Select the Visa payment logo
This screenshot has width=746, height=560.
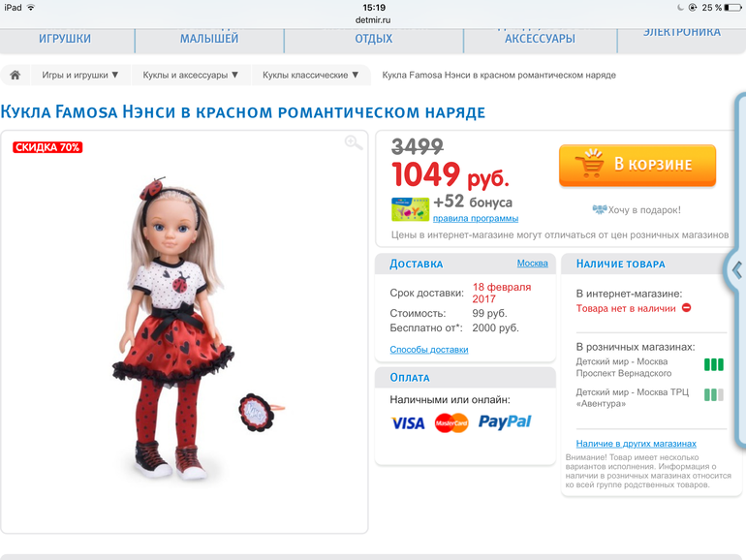[x=408, y=423]
